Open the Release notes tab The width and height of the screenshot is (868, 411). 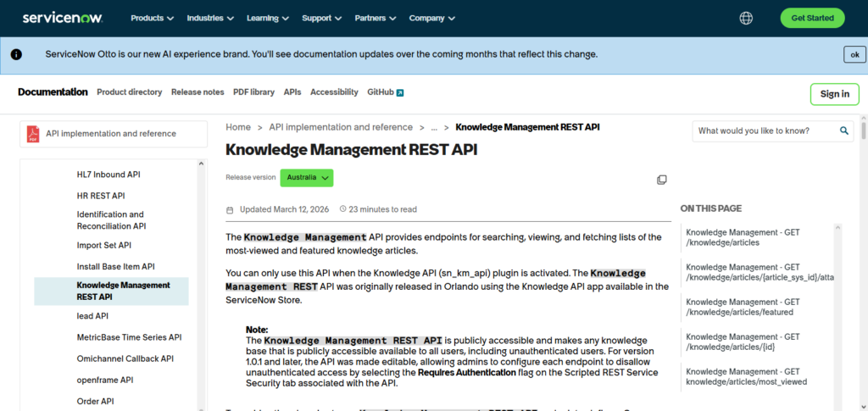tap(198, 92)
